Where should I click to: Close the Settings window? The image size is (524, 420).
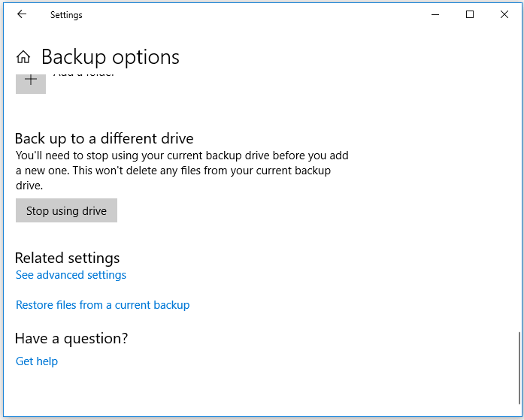(504, 14)
